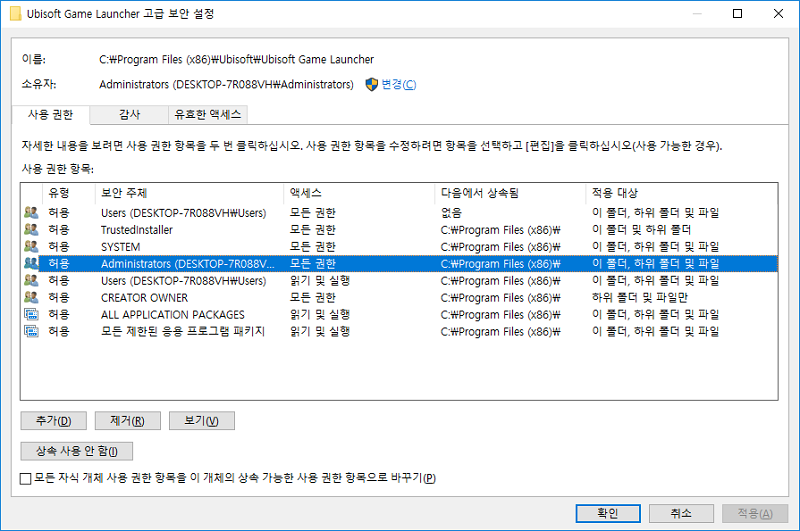This screenshot has width=800, height=531.
Task: Click the group icon for Users with 읽기 및 실행
Action: click(x=31, y=280)
